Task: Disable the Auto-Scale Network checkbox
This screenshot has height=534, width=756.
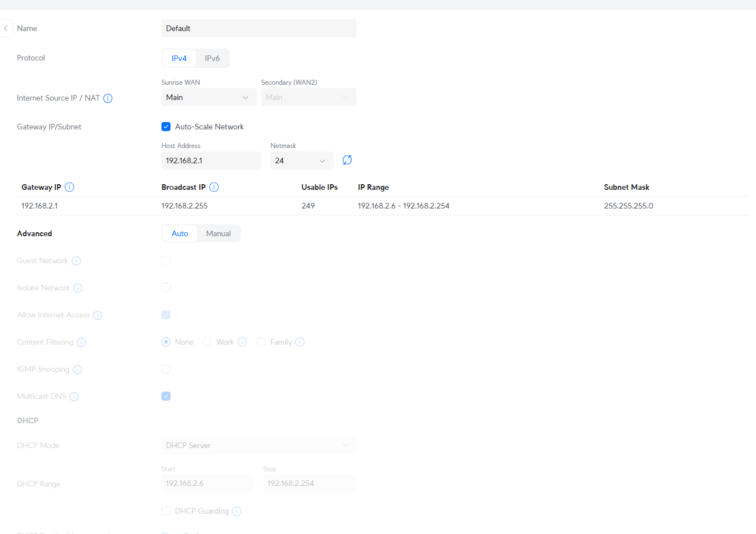Action: (x=166, y=127)
